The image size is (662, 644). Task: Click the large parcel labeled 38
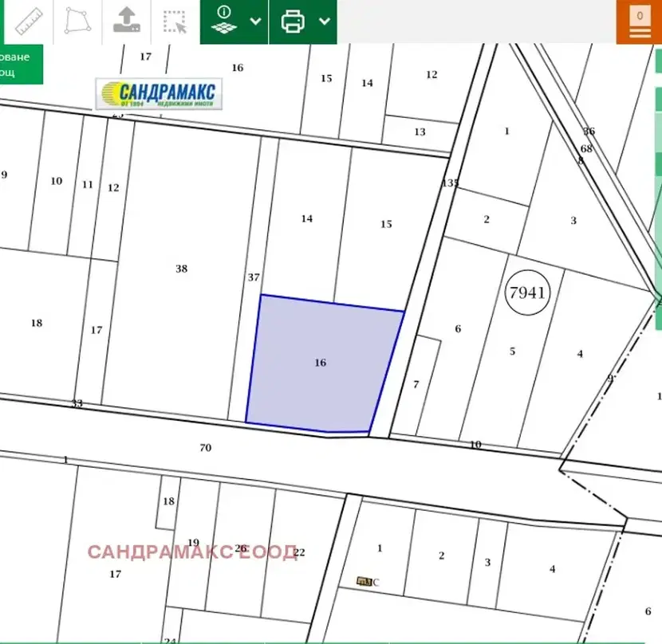pos(182,269)
